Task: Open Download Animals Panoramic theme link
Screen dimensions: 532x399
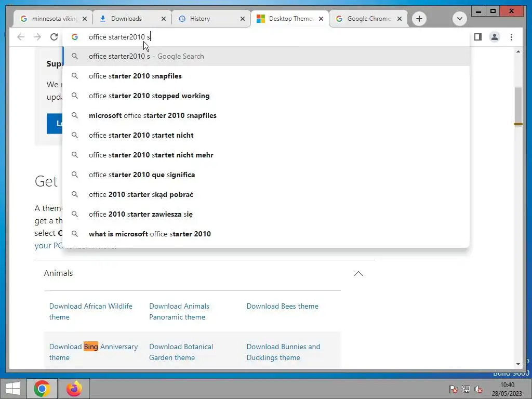Action: (179, 312)
